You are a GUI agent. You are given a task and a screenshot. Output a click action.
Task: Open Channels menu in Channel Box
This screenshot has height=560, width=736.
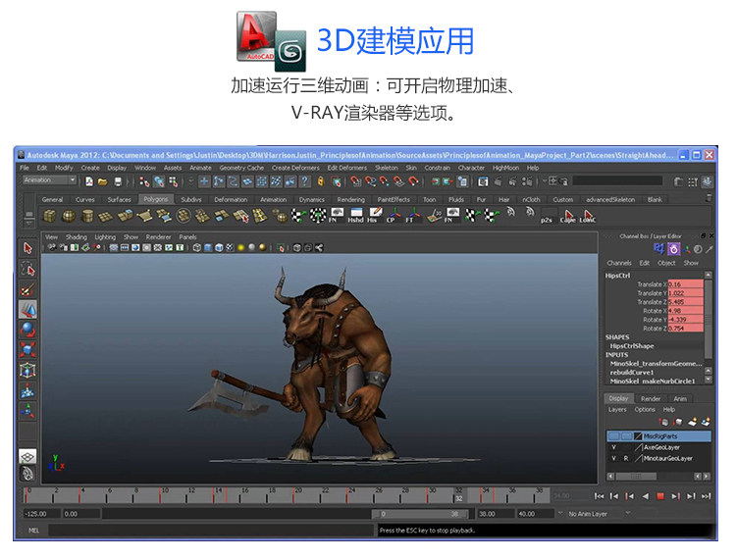pos(619,263)
